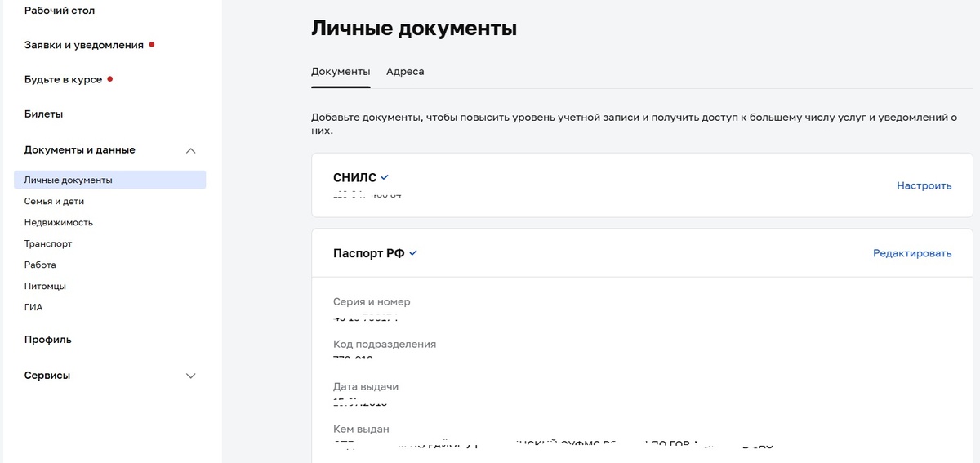Click the Серия и номер label

(372, 301)
